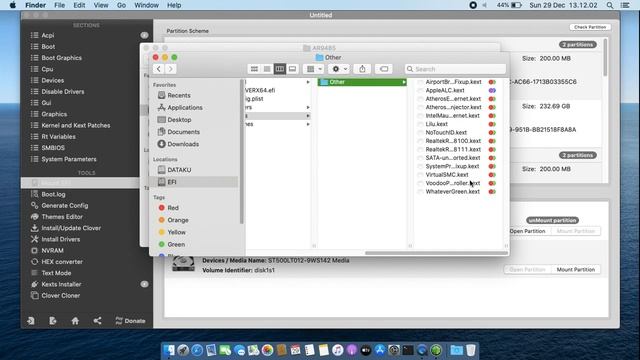Select the Boot Graphics section
This screenshot has height=360, width=640.
pos(61,58)
